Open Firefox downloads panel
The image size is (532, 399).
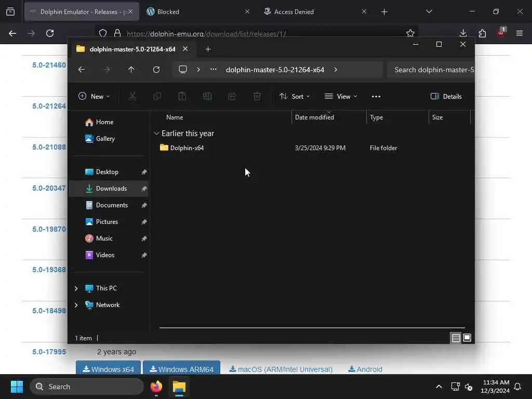[463, 33]
